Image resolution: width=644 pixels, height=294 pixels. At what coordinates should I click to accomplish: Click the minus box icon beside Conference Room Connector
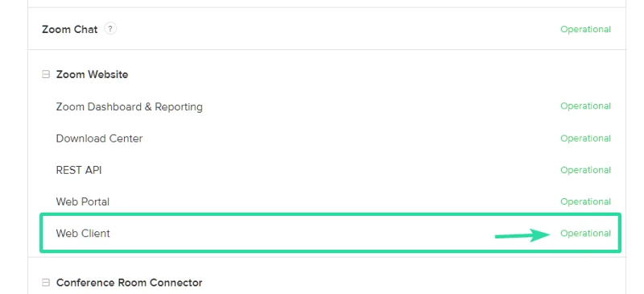point(46,283)
